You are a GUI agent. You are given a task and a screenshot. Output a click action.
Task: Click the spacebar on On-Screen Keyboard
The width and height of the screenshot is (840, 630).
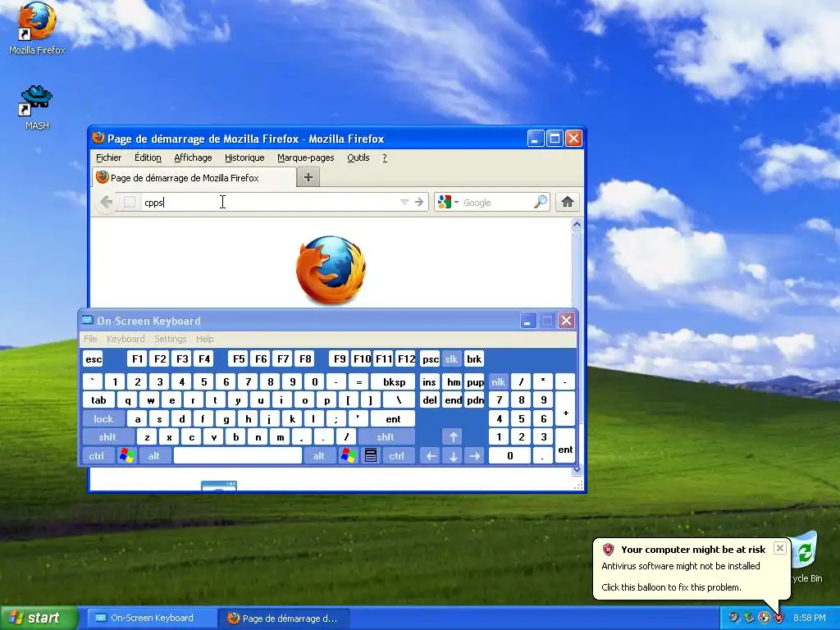click(238, 456)
